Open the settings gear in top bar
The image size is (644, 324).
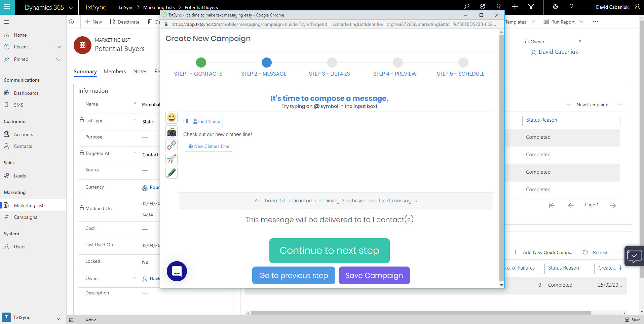556,7
